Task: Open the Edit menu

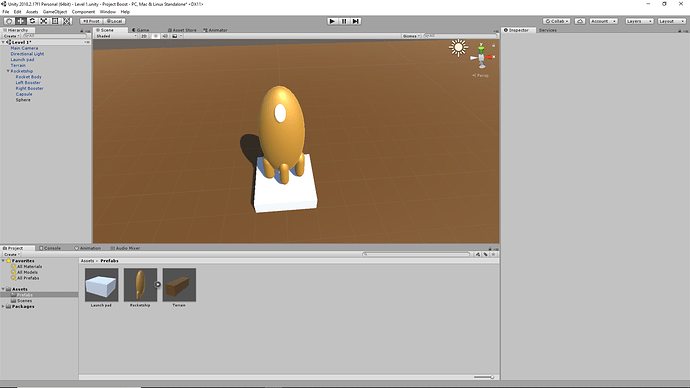Action: pyautogui.click(x=18, y=12)
